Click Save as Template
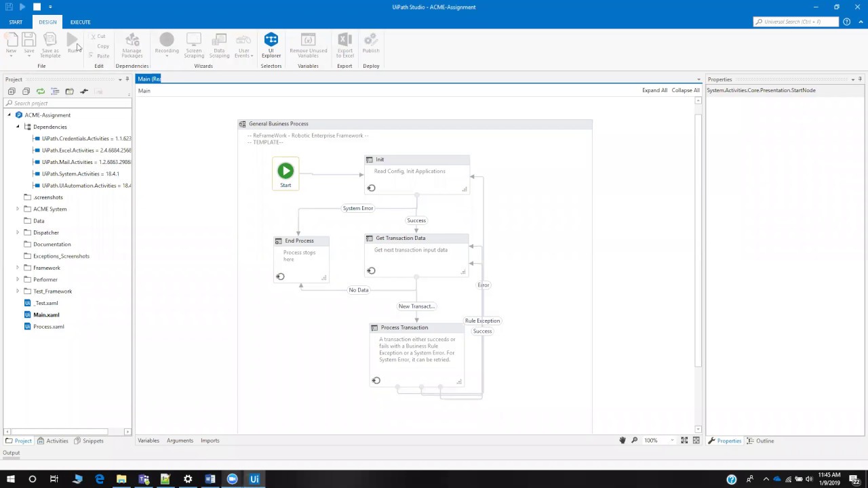This screenshot has height=488, width=868. pyautogui.click(x=50, y=45)
